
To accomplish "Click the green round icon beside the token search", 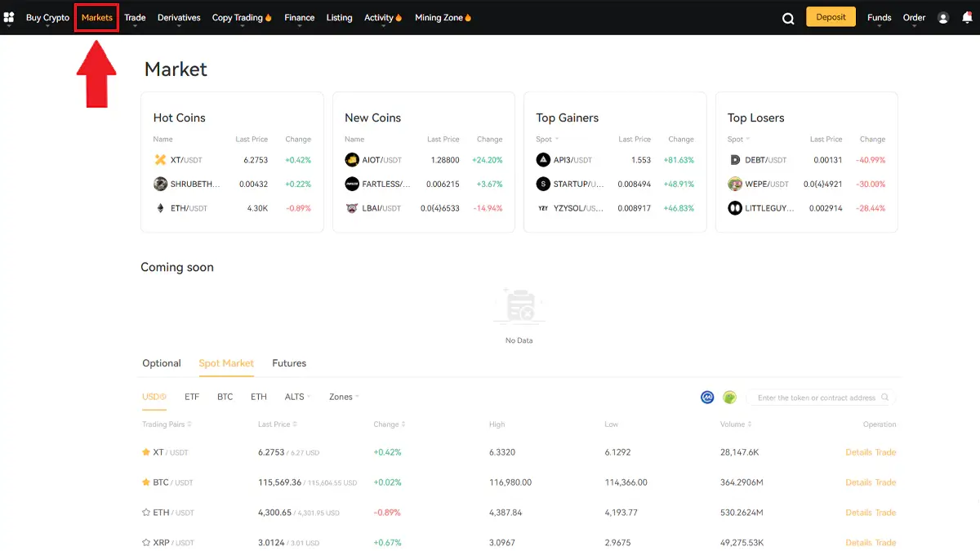I will click(729, 398).
